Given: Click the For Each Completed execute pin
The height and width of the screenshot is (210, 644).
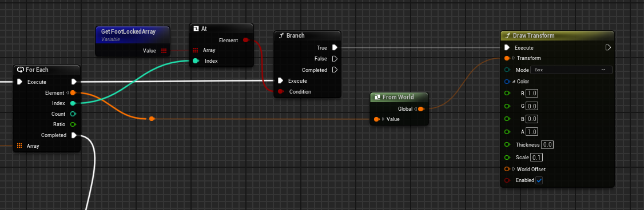Looking at the screenshot, I should tap(74, 135).
